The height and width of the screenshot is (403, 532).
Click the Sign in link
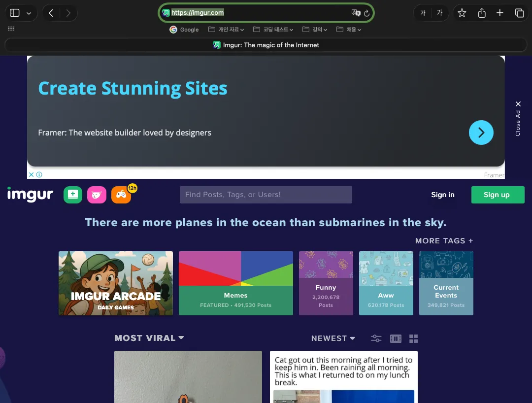443,195
